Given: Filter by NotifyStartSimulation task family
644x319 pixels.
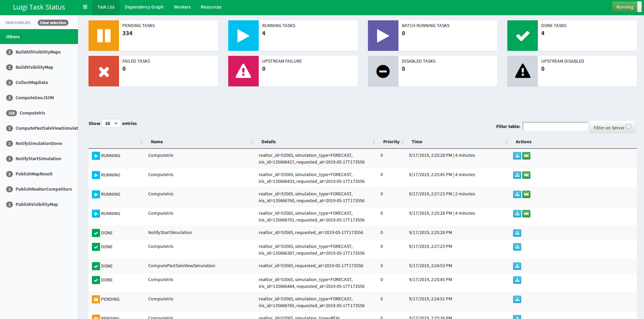Looking at the screenshot, I should (39, 158).
